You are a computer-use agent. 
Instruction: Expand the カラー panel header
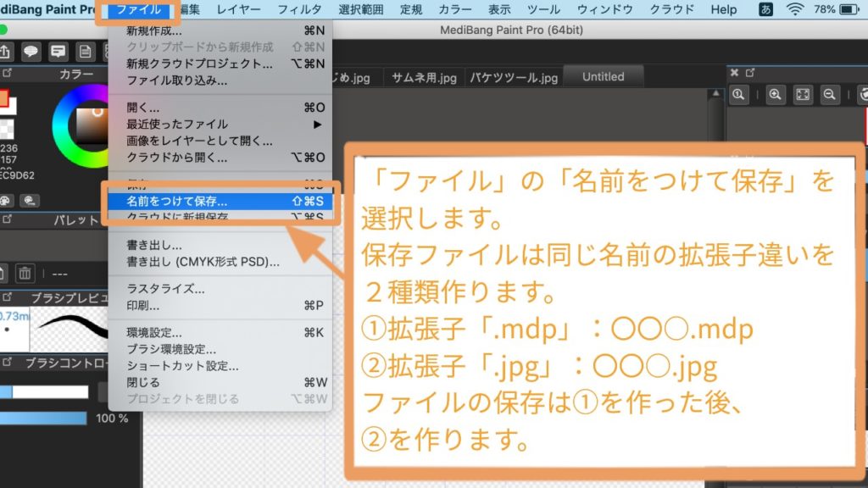pyautogui.click(x=78, y=75)
